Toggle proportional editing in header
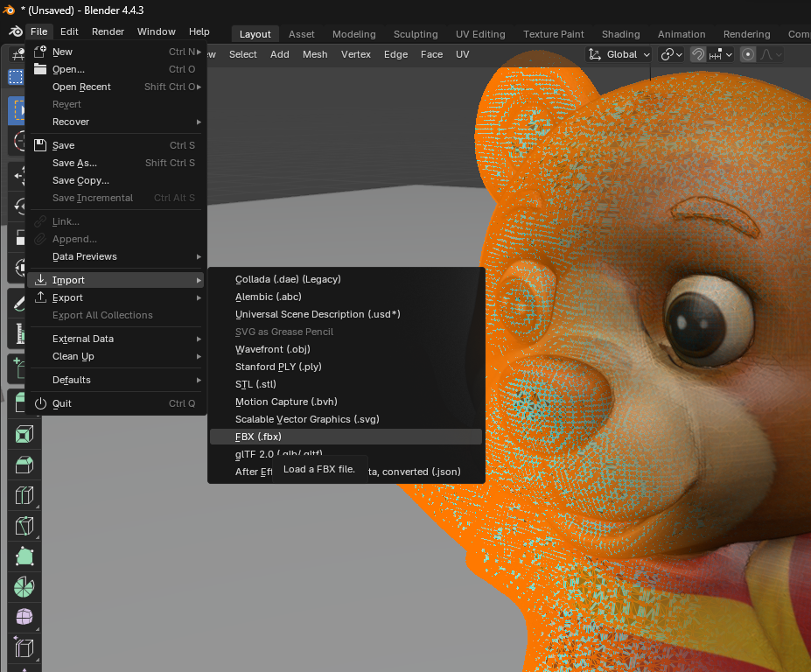Viewport: 811px width, 672px height. tap(748, 54)
